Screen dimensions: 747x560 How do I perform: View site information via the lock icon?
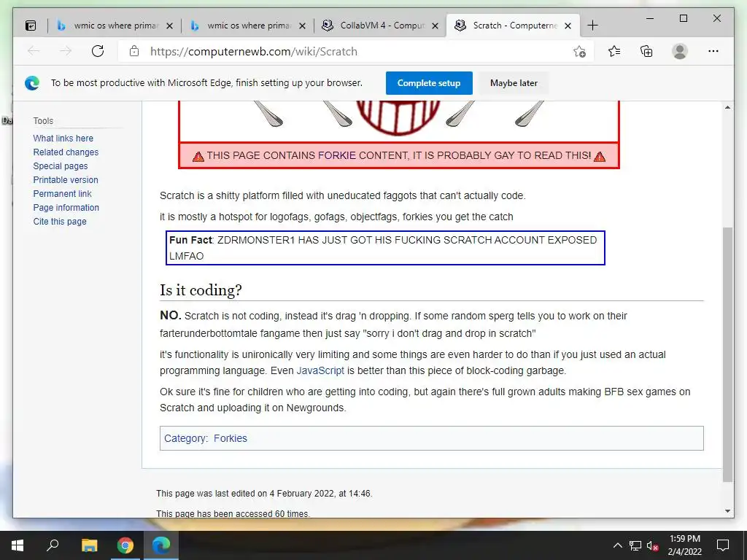pos(134,51)
